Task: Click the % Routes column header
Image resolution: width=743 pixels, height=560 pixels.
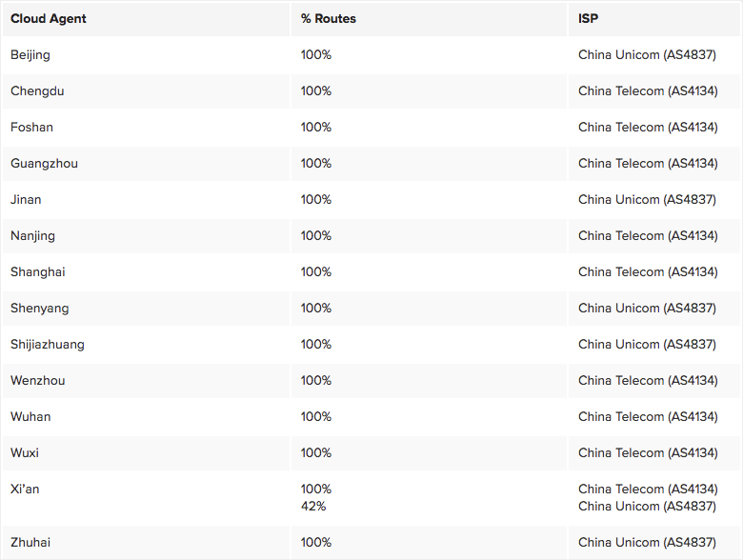Action: pos(329,19)
